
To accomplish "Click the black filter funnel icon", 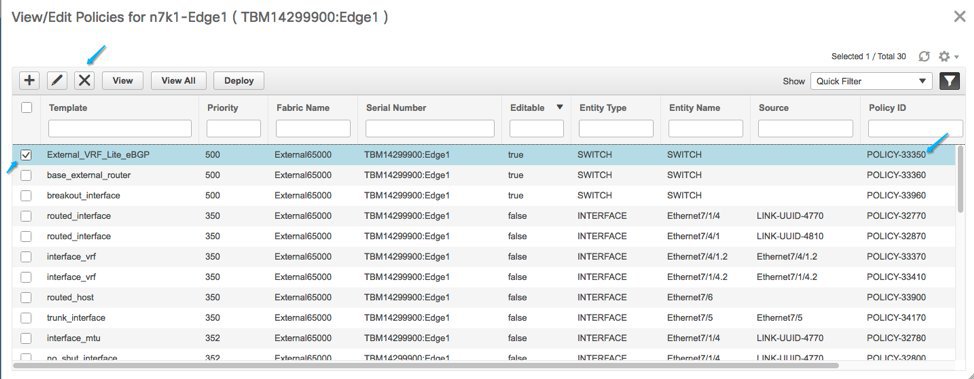I will tap(949, 81).
